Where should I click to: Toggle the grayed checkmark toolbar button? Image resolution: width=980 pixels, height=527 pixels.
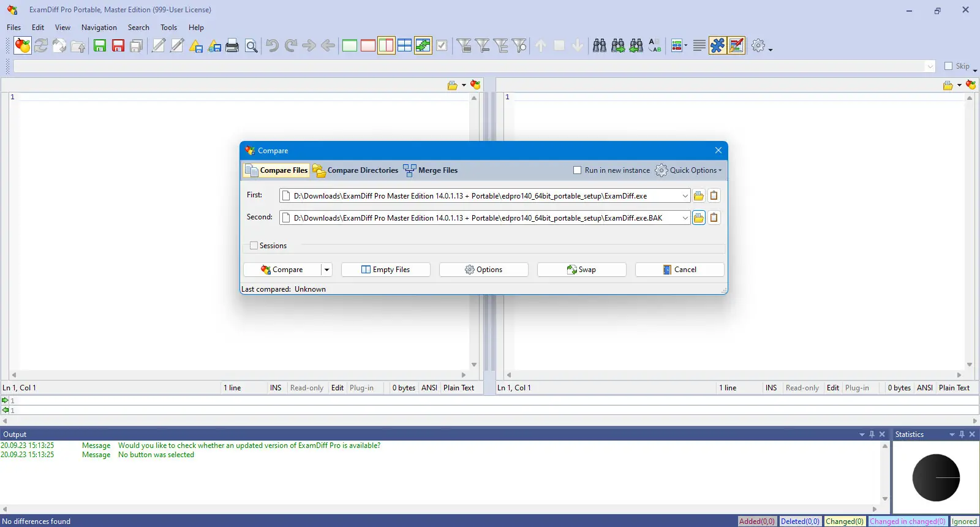pos(442,45)
